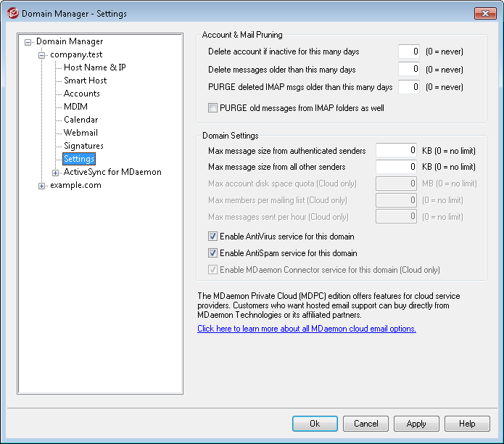This screenshot has width=504, height=444.
Task: Click the Cancel button
Action: pos(365,424)
